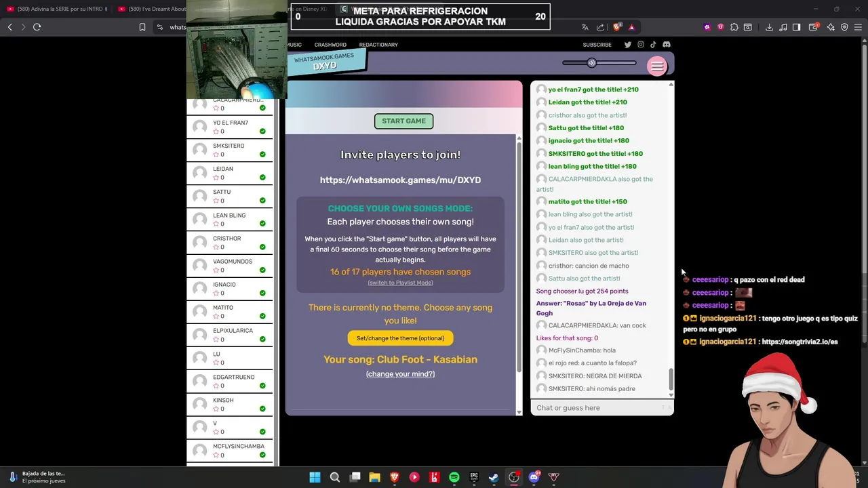Select player ELPIXULARICA in the player list
The image size is (868, 488).
[x=230, y=335]
